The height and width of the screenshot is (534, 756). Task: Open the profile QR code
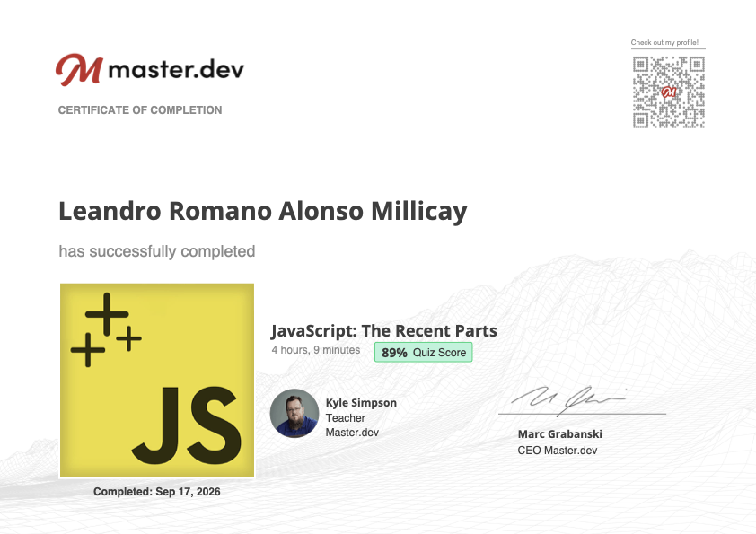[669, 92]
